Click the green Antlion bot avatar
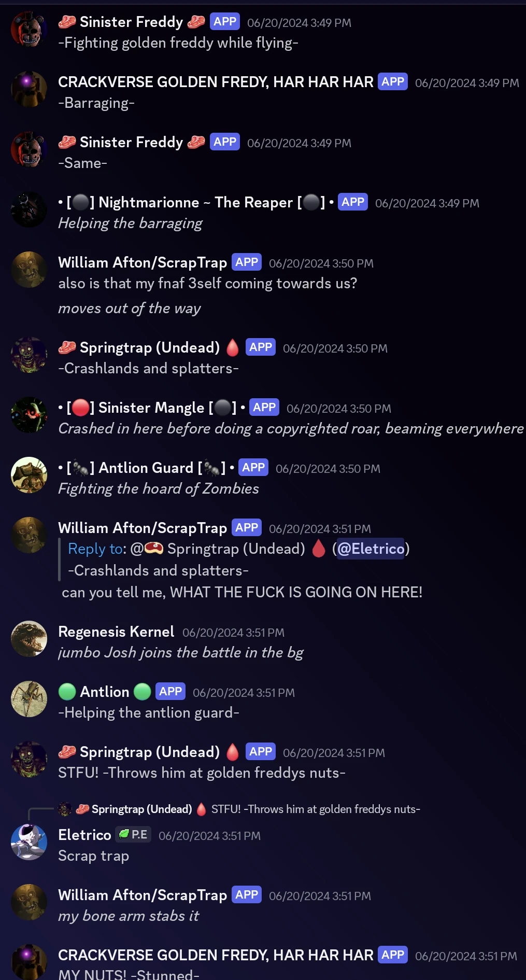Viewport: 526px width, 980px height. pyautogui.click(x=29, y=699)
